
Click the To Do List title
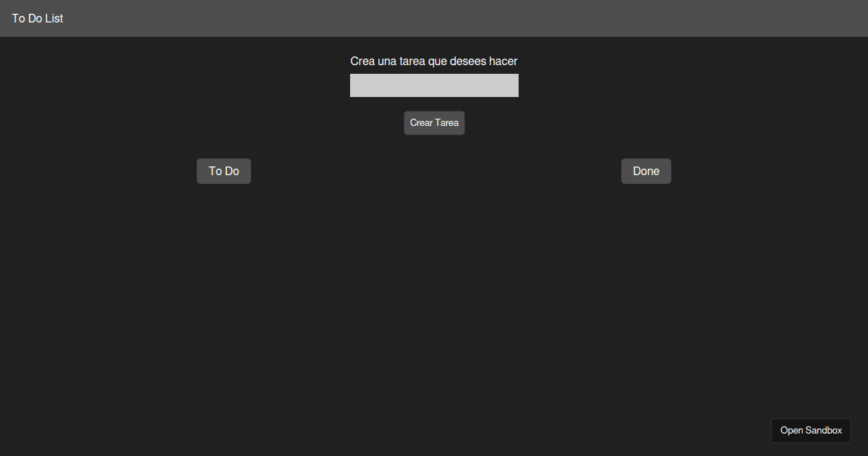coord(37,18)
